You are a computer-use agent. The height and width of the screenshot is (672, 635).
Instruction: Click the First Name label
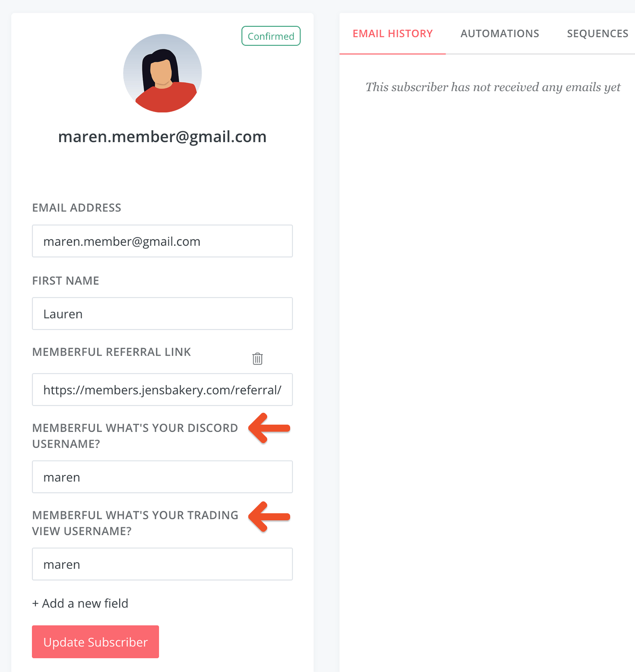(66, 281)
